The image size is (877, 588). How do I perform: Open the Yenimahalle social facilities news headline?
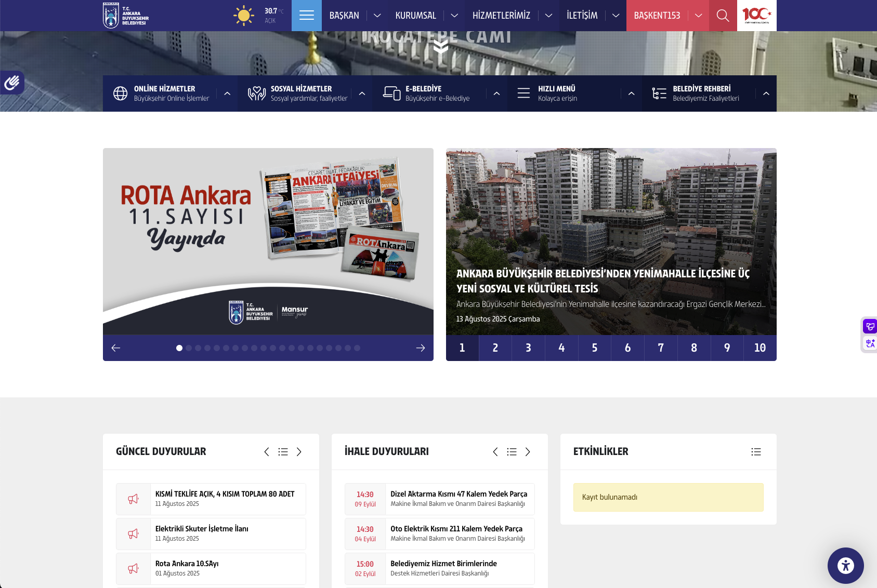pos(603,281)
